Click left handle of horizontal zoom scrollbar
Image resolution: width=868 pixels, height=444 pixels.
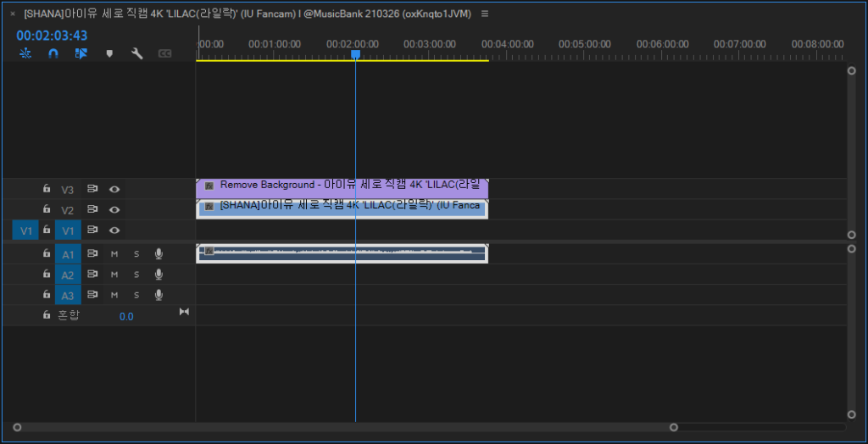coord(17,427)
